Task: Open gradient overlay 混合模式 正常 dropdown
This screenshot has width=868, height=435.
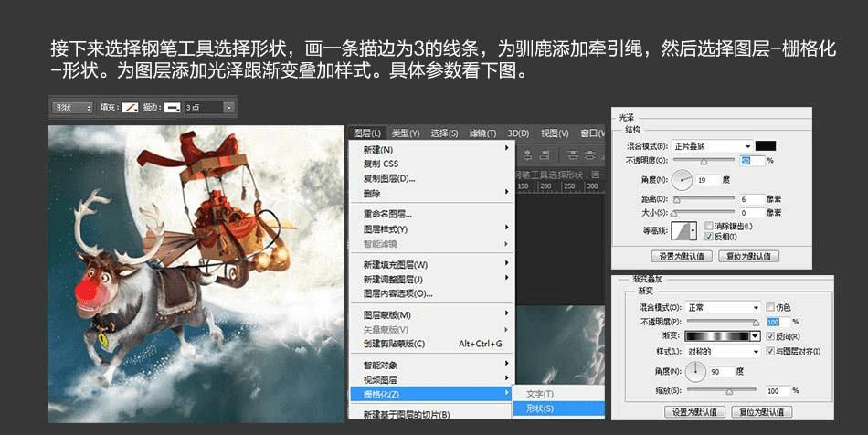Action: 723,307
